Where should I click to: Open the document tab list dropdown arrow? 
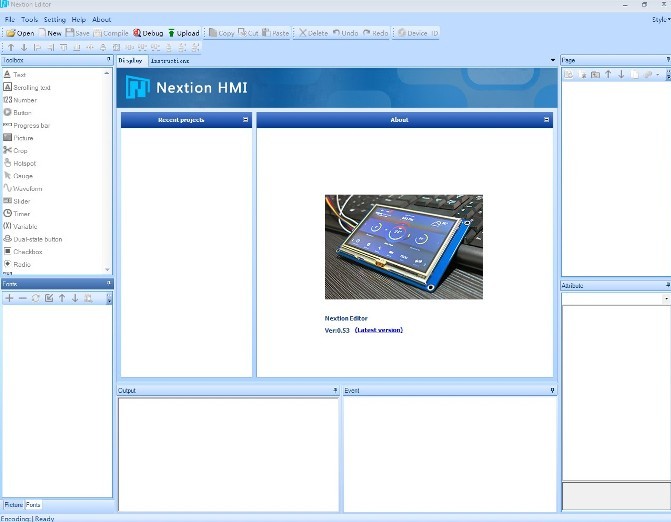coord(552,60)
